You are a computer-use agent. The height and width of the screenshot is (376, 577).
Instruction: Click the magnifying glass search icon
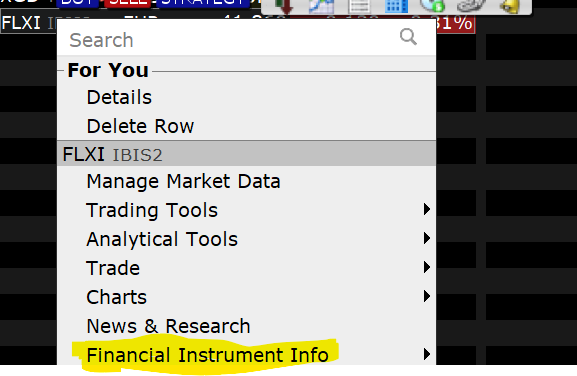point(408,36)
